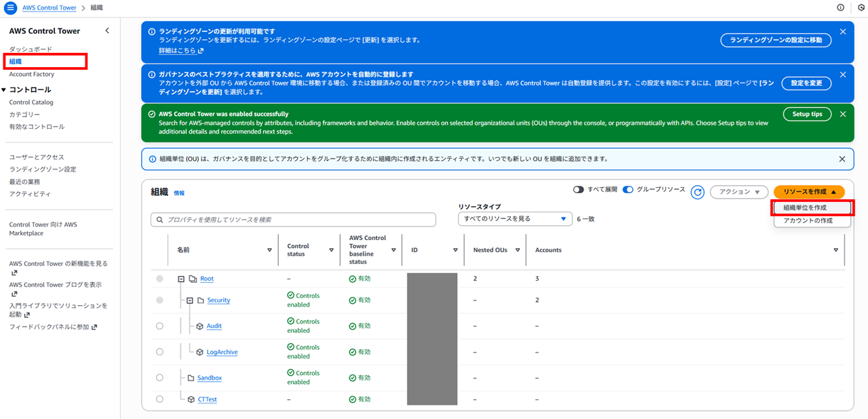
Task: Select 組織単位を作成 from the open menu
Action: [x=812, y=207]
